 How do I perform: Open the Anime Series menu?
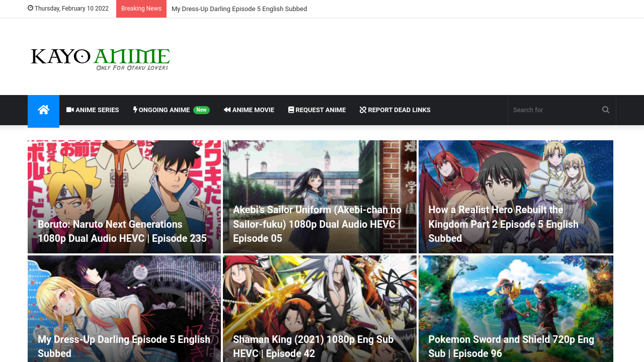pyautogui.click(x=93, y=110)
